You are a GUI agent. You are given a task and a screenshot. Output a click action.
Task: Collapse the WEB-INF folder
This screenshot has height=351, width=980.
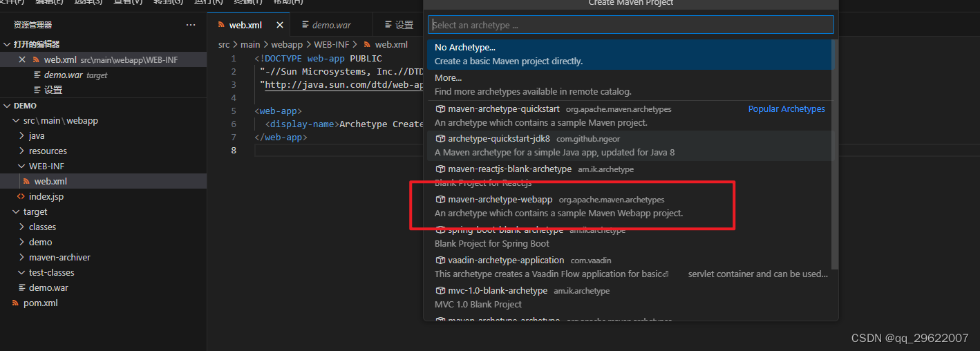22,167
